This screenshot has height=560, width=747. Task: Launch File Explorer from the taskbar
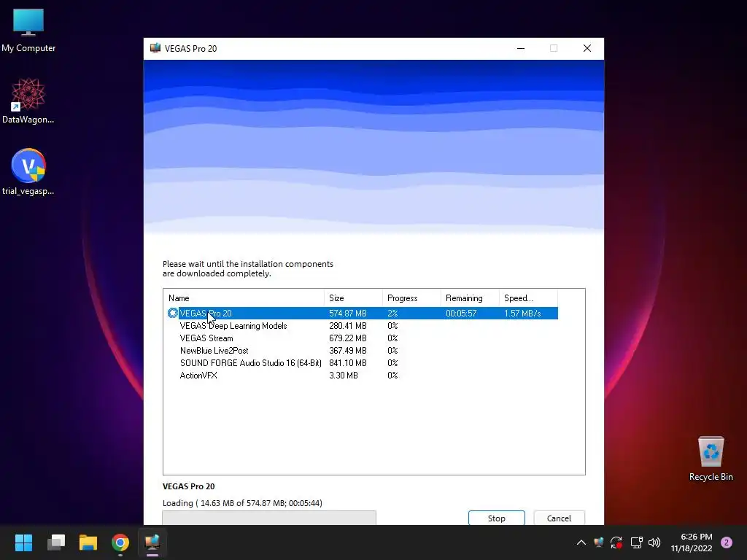[88, 542]
